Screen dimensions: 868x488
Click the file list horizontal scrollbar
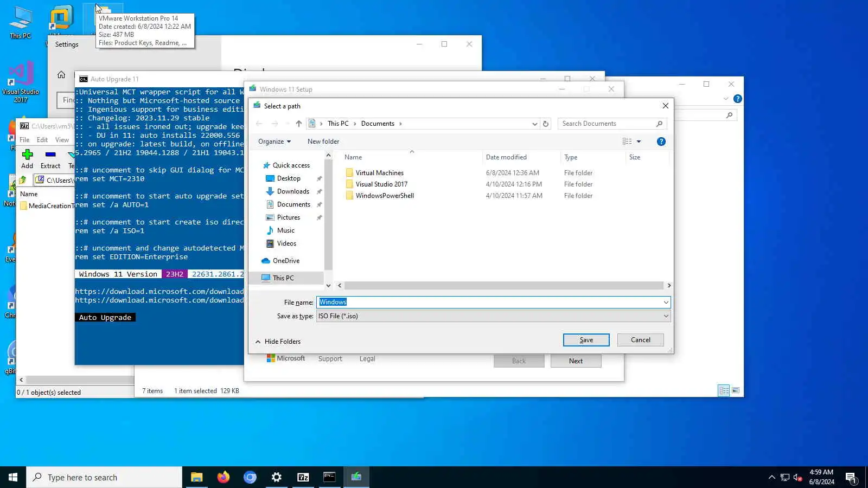(x=504, y=286)
